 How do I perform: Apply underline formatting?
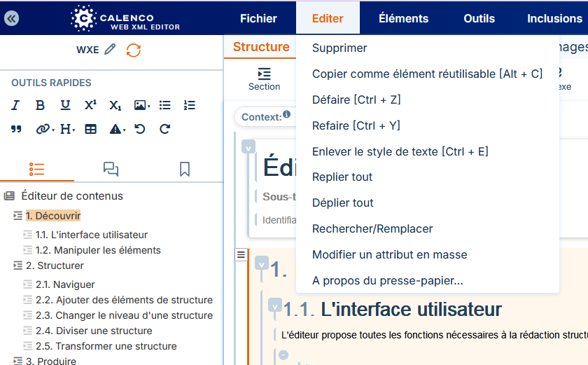(65, 105)
